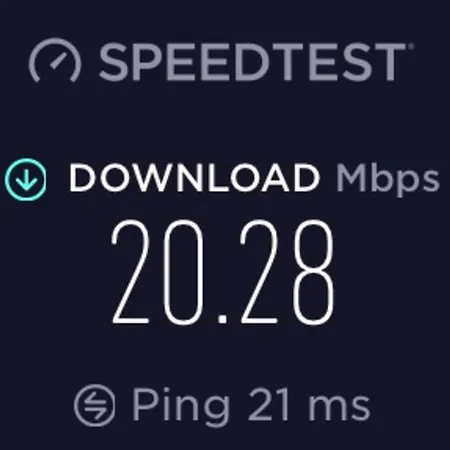Click the SPEEDTEST wordmark text
The width and height of the screenshot is (450, 450).
pyautogui.click(x=252, y=62)
